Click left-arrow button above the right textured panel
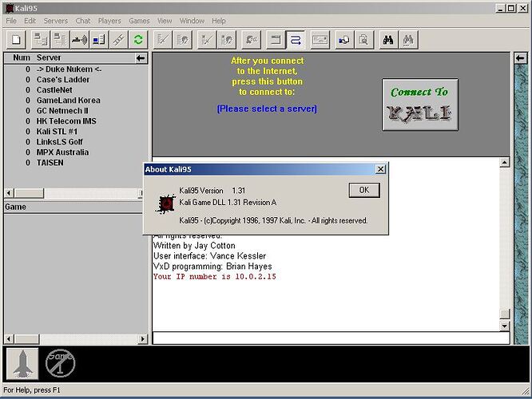This screenshot has height=399, width=532. point(520,58)
